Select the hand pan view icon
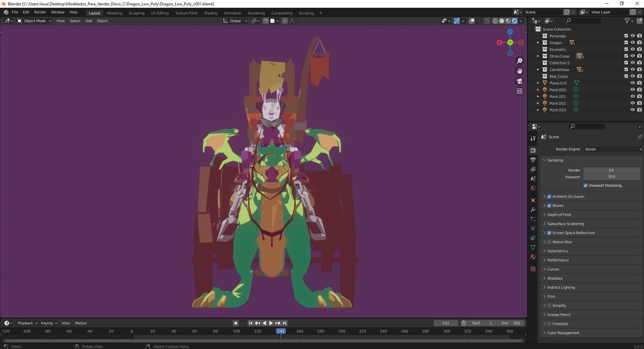The width and height of the screenshot is (644, 349). click(520, 71)
